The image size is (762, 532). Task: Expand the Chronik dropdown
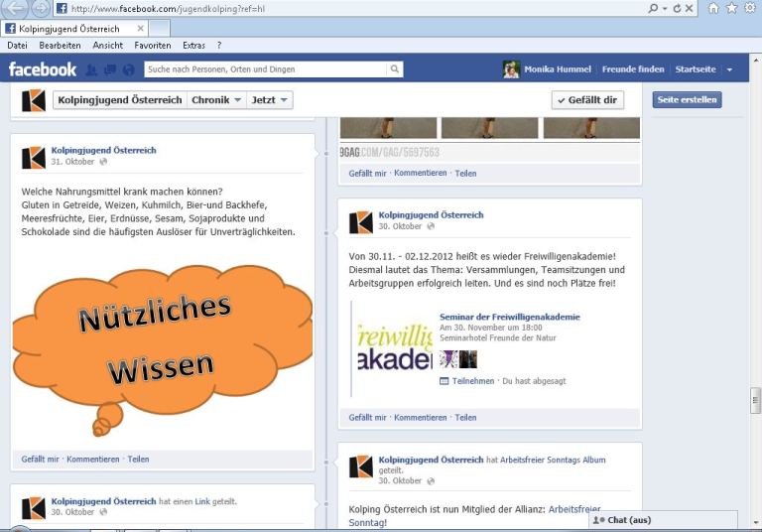coord(216,100)
